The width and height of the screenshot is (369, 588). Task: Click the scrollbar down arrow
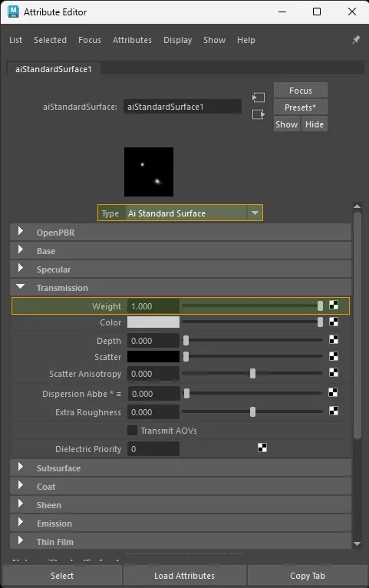[357, 543]
